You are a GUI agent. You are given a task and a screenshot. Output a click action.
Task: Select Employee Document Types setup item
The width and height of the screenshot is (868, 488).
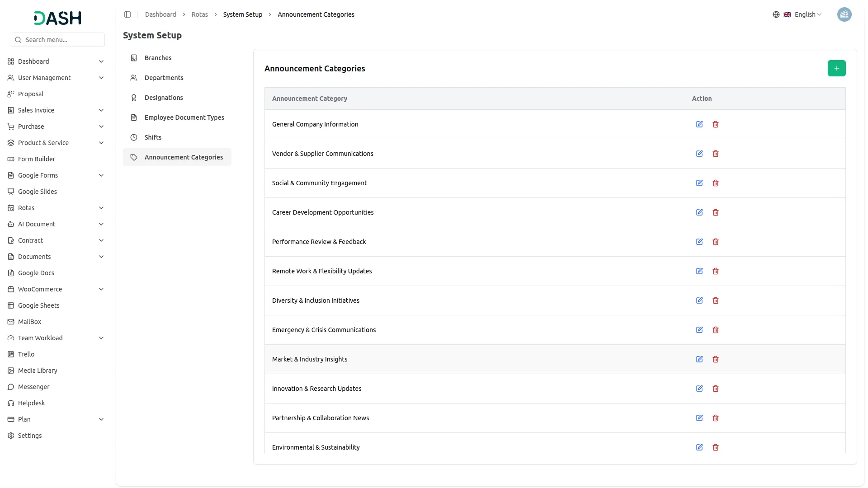(x=184, y=117)
